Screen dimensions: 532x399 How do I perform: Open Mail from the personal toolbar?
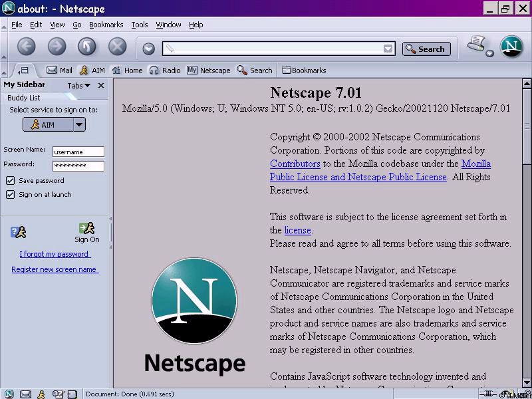pos(59,70)
